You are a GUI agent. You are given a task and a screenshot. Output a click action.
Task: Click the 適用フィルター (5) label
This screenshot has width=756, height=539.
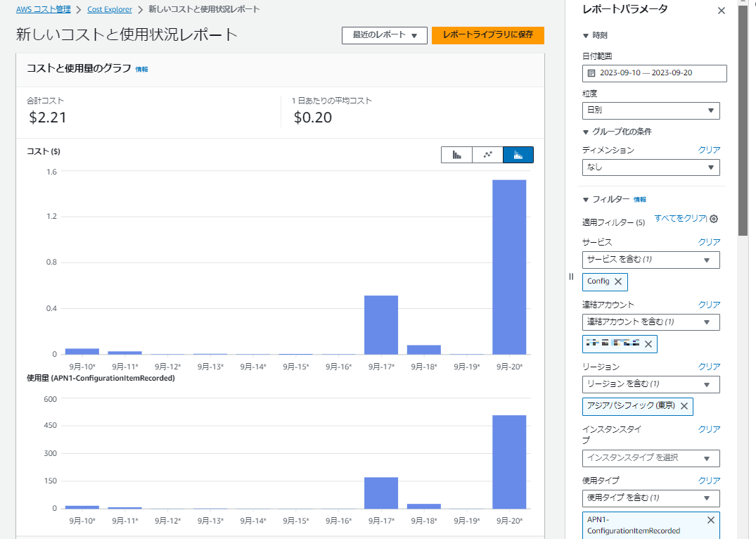click(613, 222)
